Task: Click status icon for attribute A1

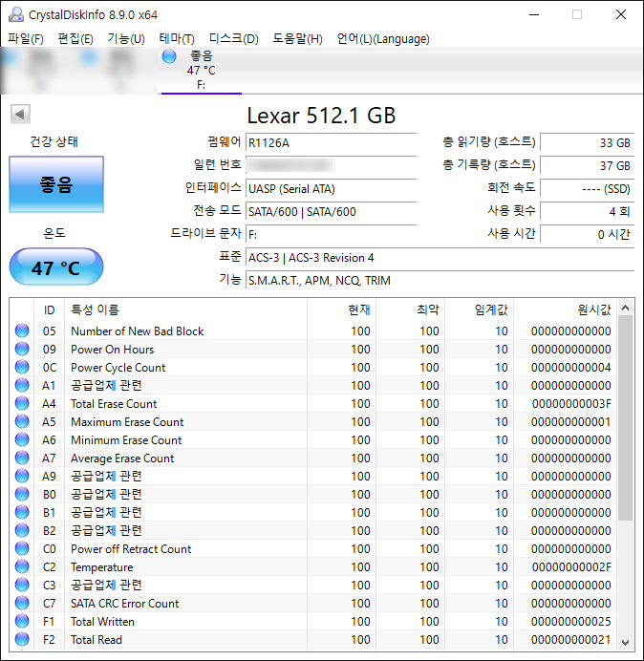Action: [22, 385]
